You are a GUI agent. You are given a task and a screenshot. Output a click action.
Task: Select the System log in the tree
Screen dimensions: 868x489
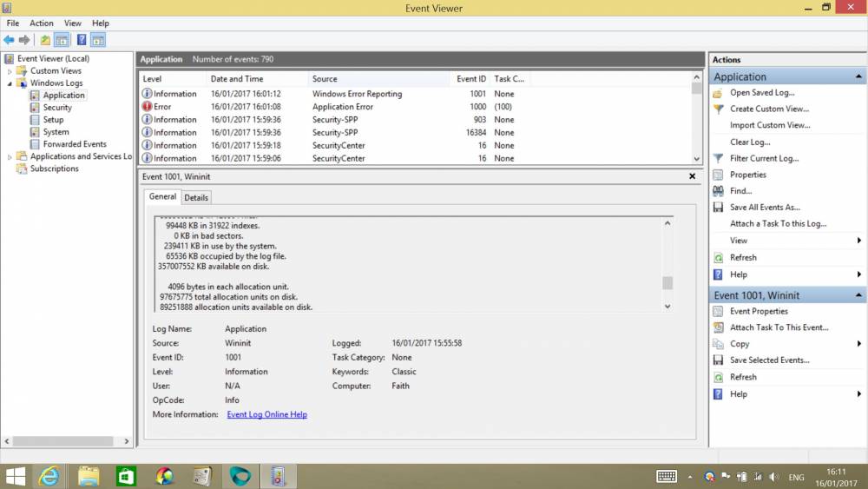point(56,132)
